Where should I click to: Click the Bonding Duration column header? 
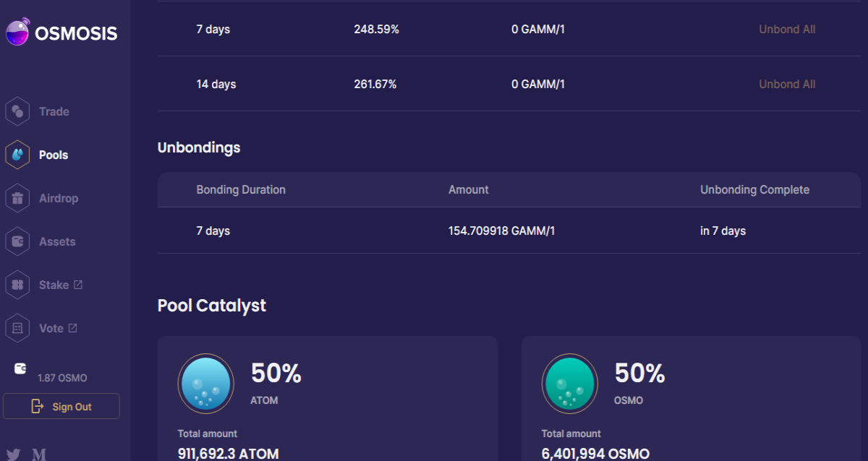[241, 189]
